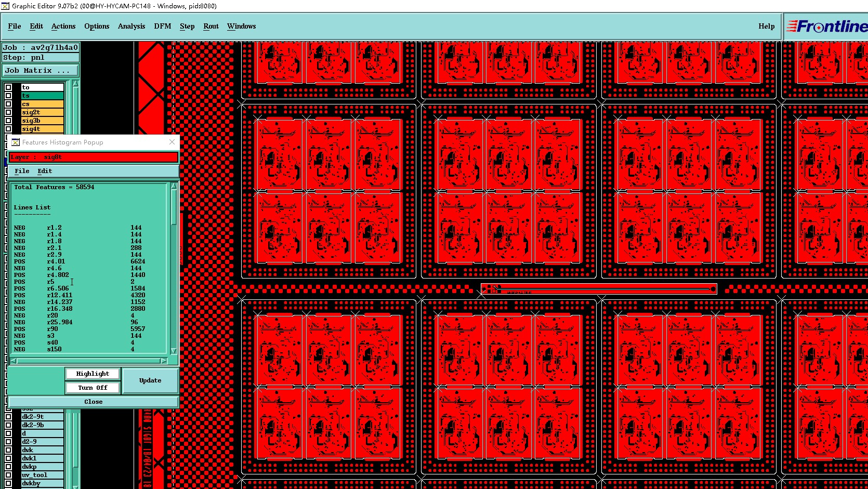
Task: Click the Update button
Action: [150, 380]
